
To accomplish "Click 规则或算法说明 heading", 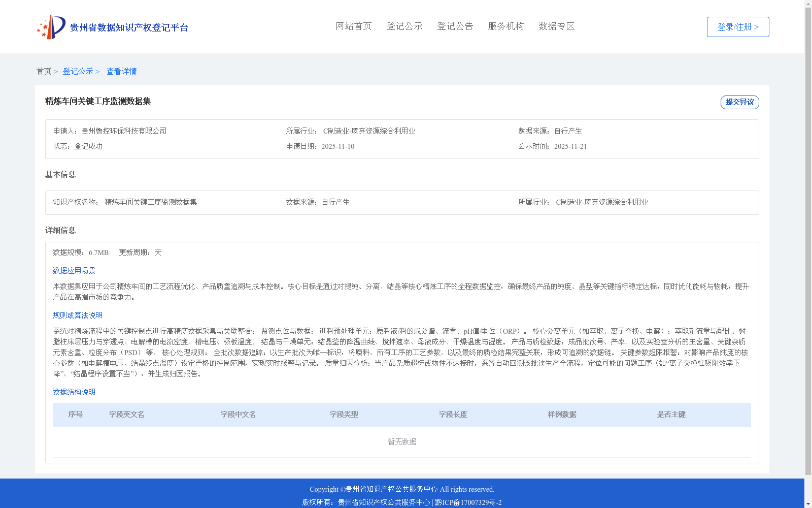I will click(78, 315).
